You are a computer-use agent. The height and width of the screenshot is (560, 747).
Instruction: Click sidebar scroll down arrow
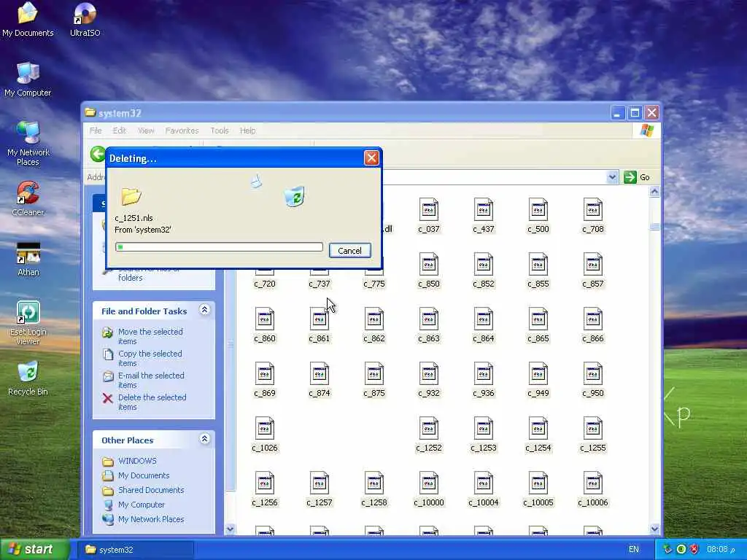point(230,529)
